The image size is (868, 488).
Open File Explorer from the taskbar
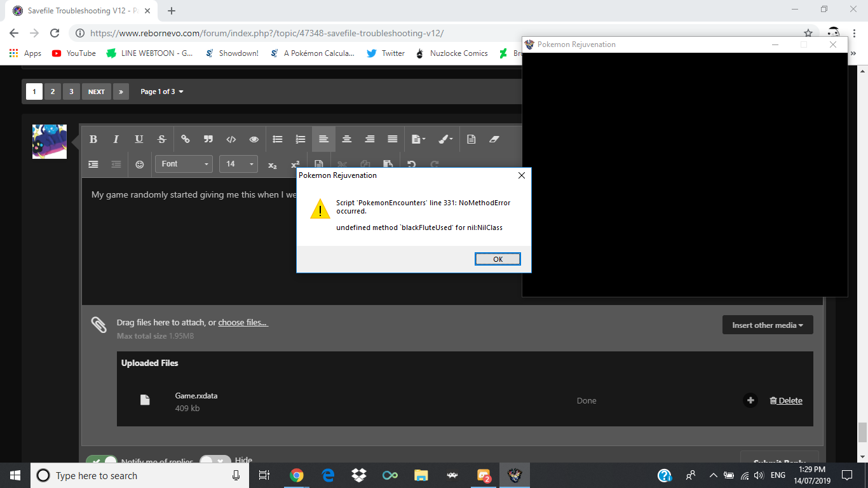(421, 475)
